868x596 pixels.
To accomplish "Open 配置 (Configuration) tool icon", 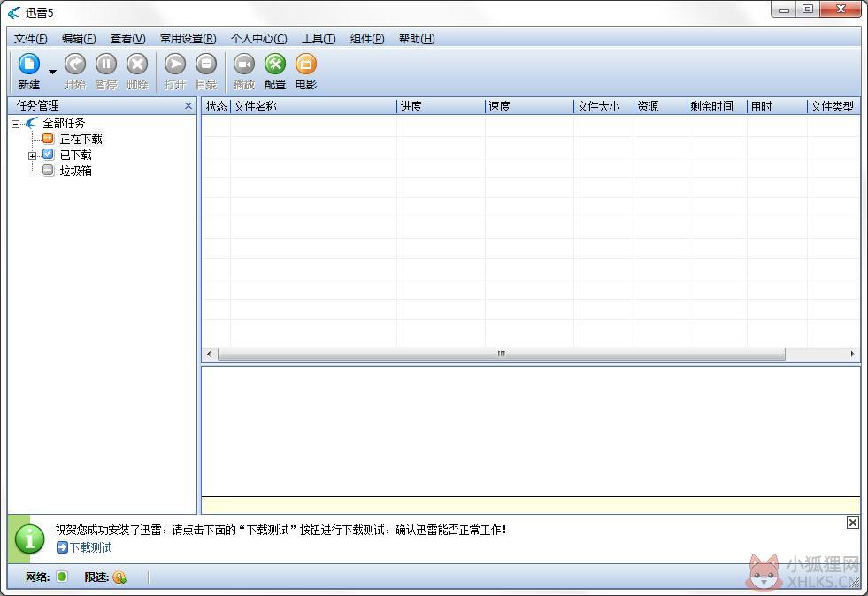I will pos(274,65).
